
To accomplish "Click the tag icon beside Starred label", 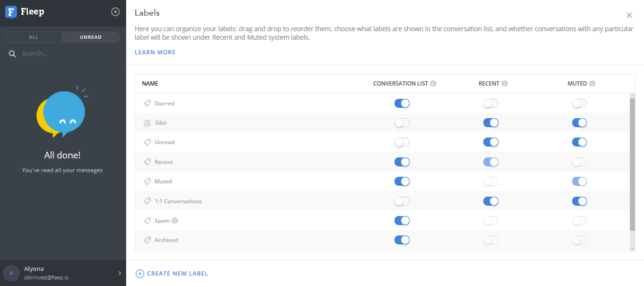I will click(147, 103).
